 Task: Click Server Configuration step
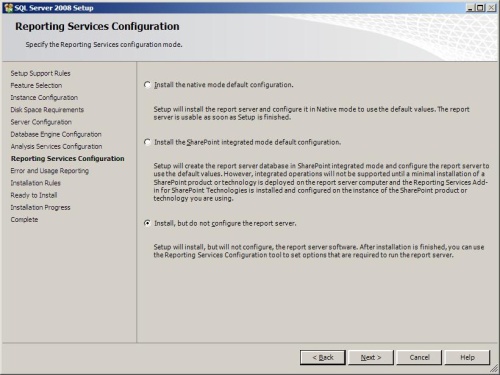[x=41, y=122]
